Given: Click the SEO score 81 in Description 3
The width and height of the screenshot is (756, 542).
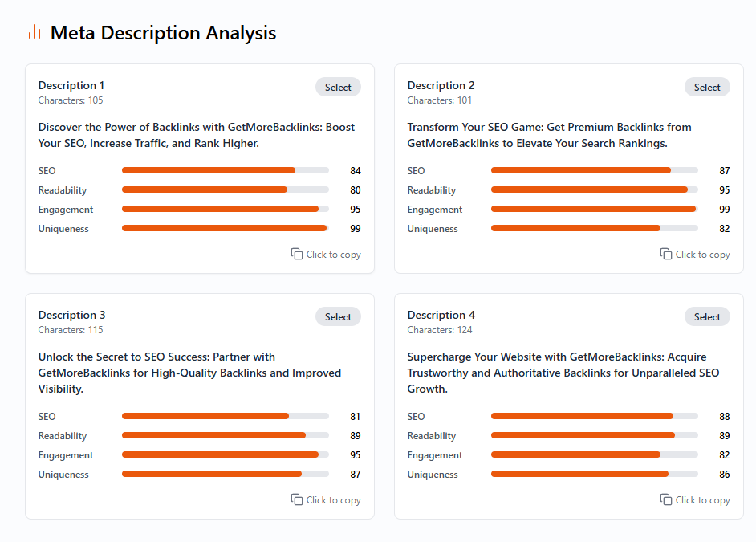Looking at the screenshot, I should (356, 416).
